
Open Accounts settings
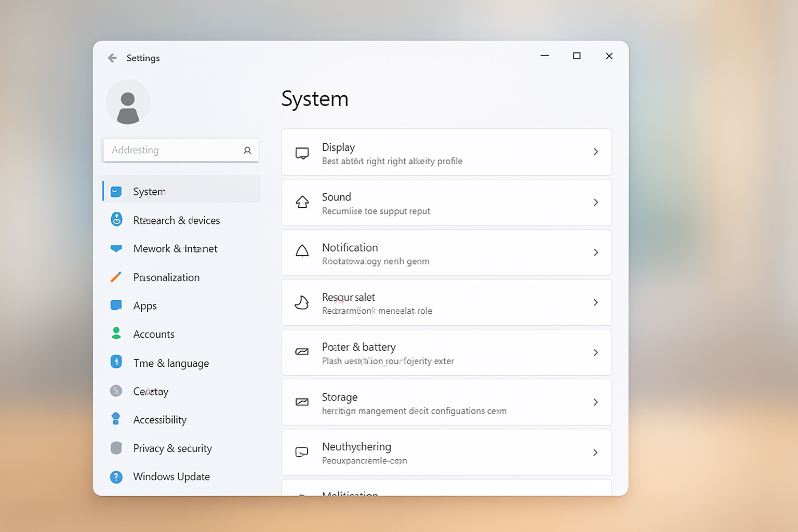[181, 334]
